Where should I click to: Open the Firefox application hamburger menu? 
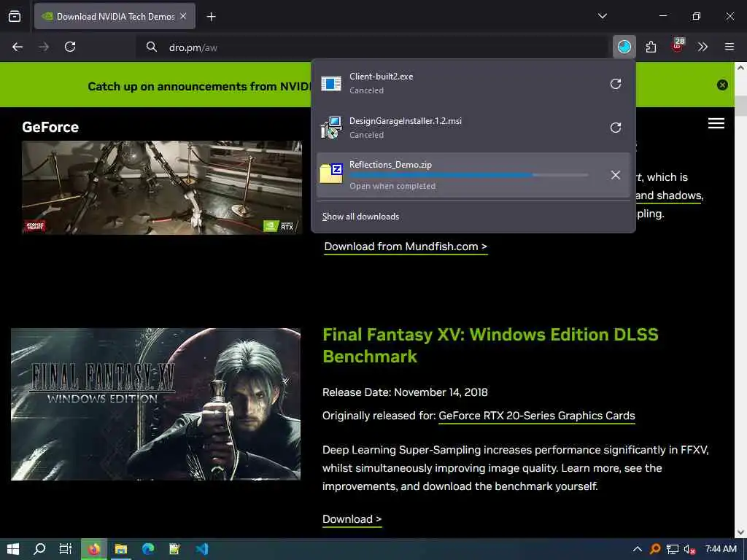click(729, 47)
